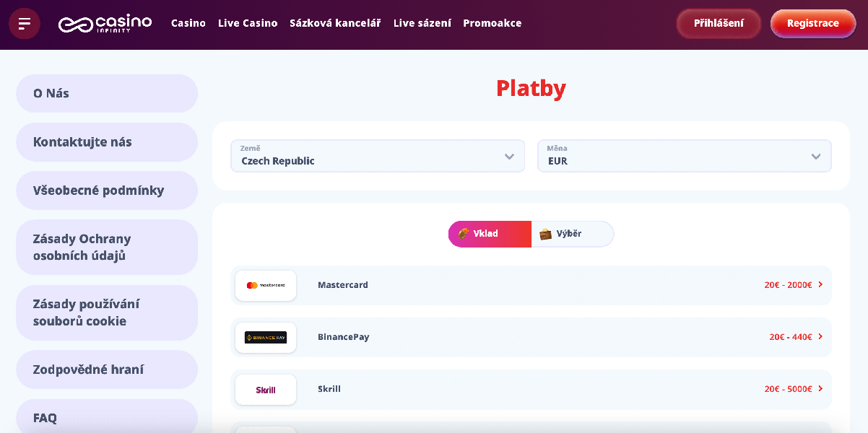Switch to Vklad deposit toggle
Viewport: 868px width, 433px height.
click(x=490, y=234)
